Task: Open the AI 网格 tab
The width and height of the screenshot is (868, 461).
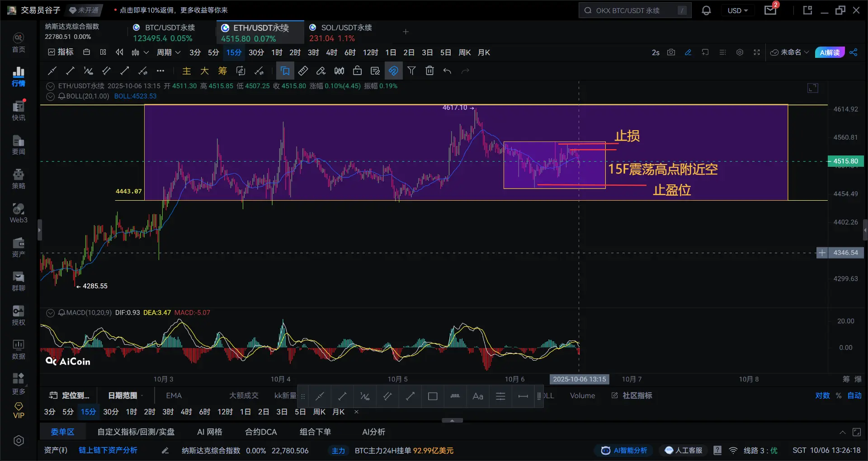Action: coord(209,432)
